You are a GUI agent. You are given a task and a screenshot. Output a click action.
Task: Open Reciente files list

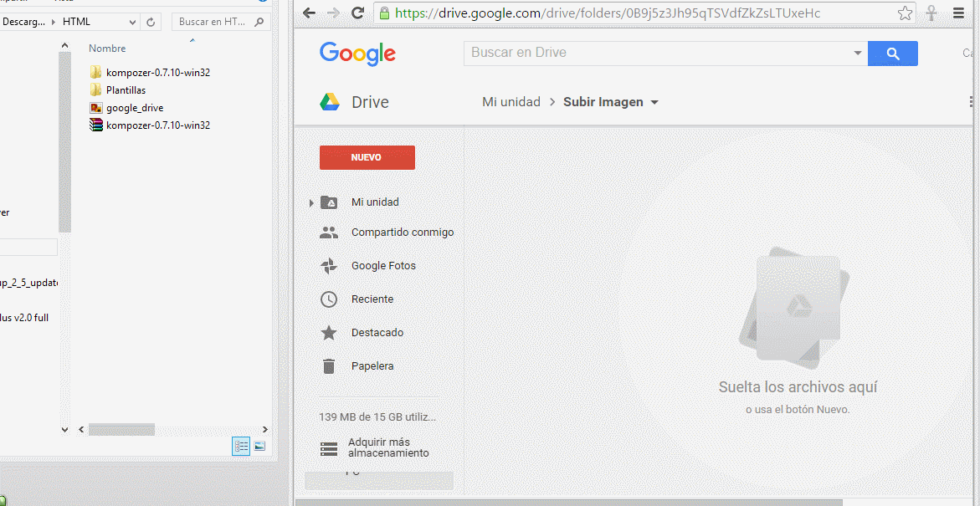pyautogui.click(x=372, y=299)
